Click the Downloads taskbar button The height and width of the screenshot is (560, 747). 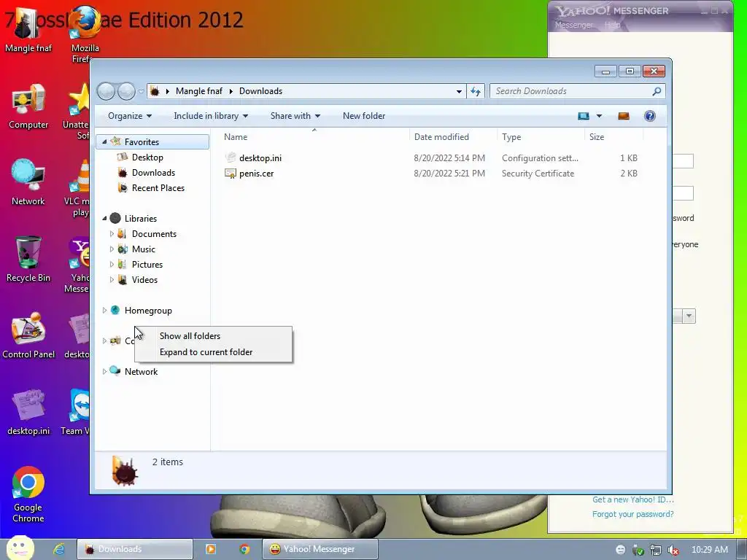(135, 549)
